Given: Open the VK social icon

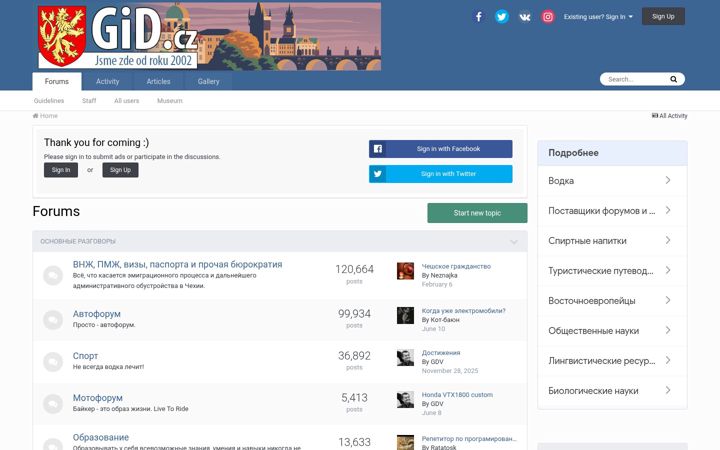Looking at the screenshot, I should (x=524, y=17).
